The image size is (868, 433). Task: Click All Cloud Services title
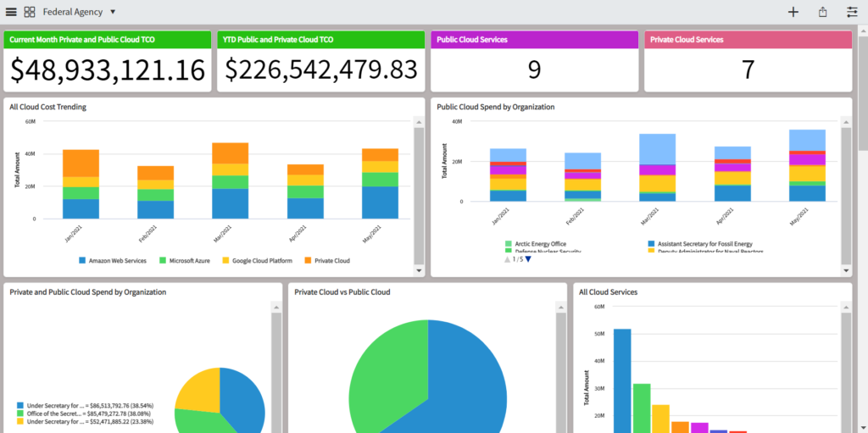pyautogui.click(x=608, y=291)
